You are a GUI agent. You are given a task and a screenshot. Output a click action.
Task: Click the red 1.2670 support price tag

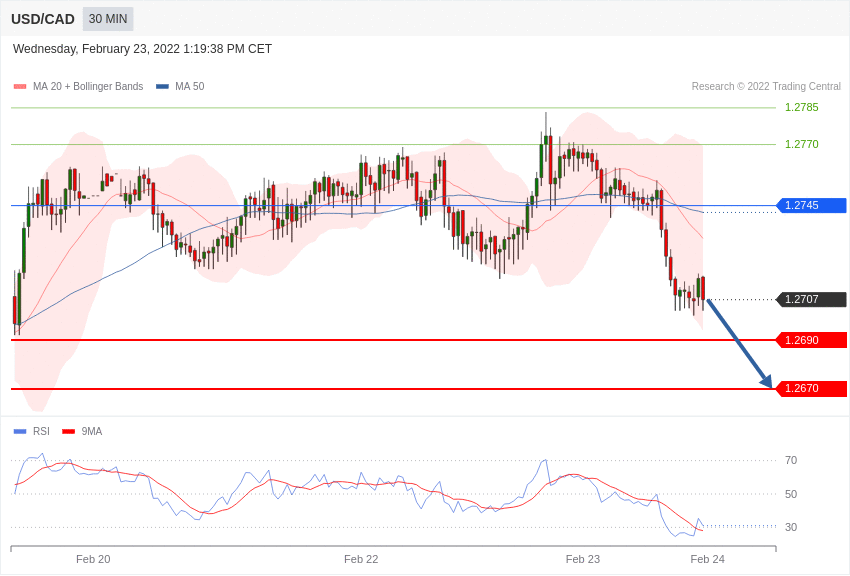coord(811,389)
